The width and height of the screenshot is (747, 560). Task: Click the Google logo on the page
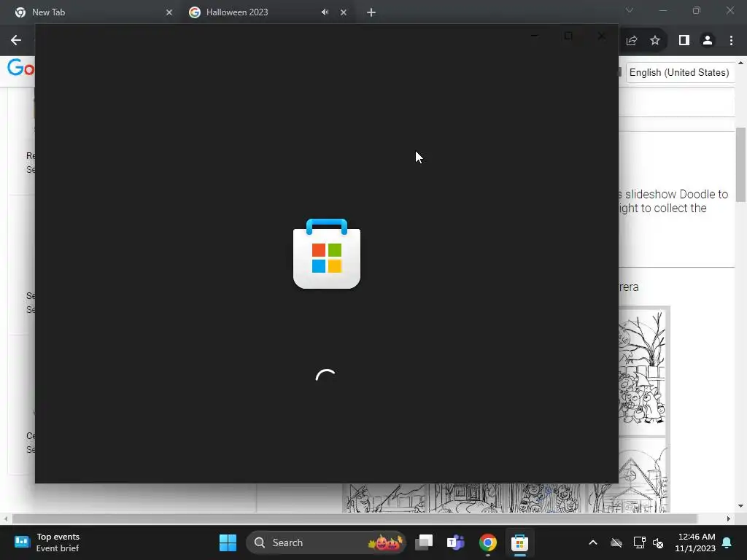click(21, 68)
